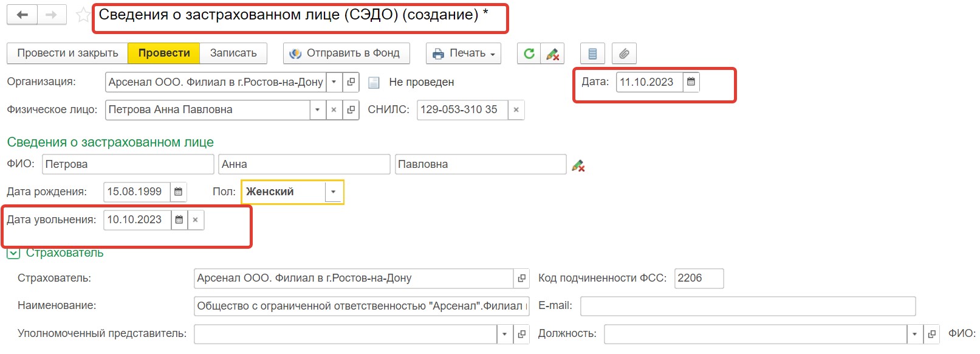
Task: Click the report list icon in toolbar
Action: (x=592, y=54)
